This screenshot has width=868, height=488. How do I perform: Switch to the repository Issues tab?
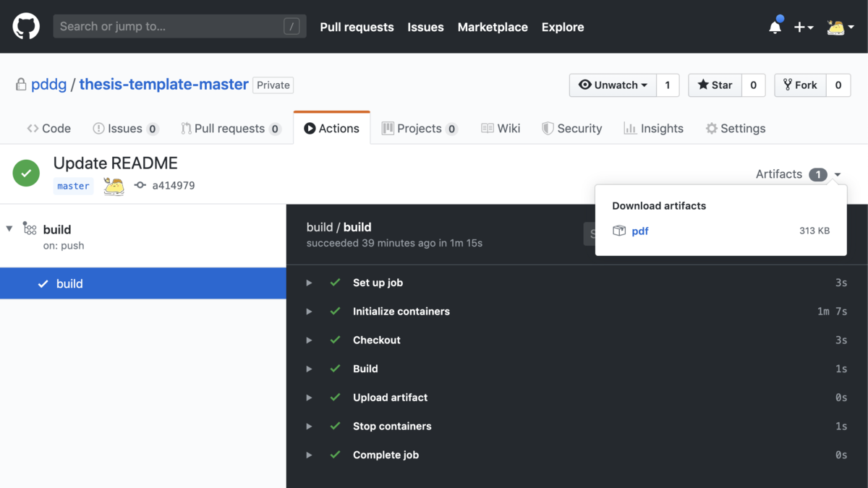point(126,128)
